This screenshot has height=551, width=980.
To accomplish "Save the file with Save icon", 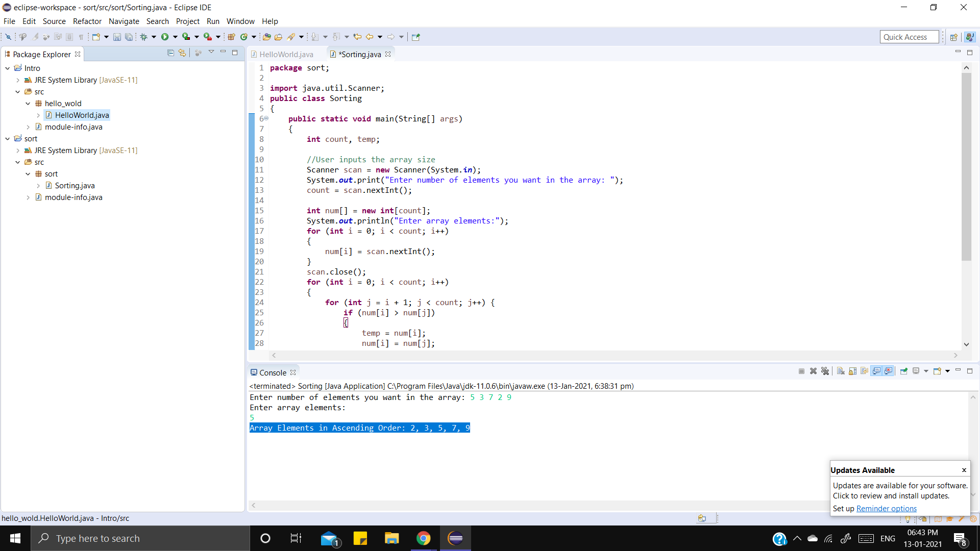I will [x=117, y=37].
